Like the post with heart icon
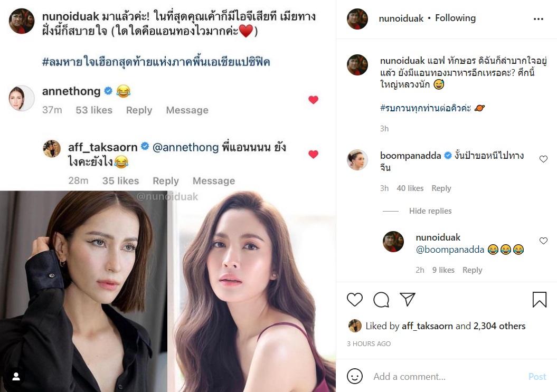Screen dimensions: 557x392 point(355,300)
